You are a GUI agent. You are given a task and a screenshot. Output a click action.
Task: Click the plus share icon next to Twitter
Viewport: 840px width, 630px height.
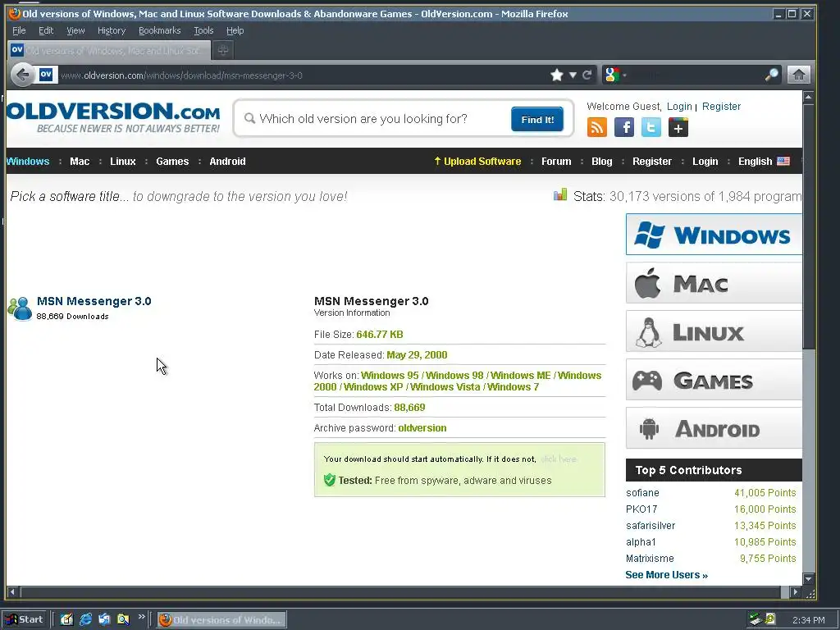678,127
